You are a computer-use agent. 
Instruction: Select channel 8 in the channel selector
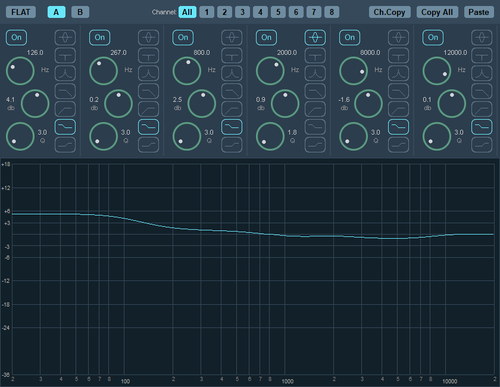point(332,12)
